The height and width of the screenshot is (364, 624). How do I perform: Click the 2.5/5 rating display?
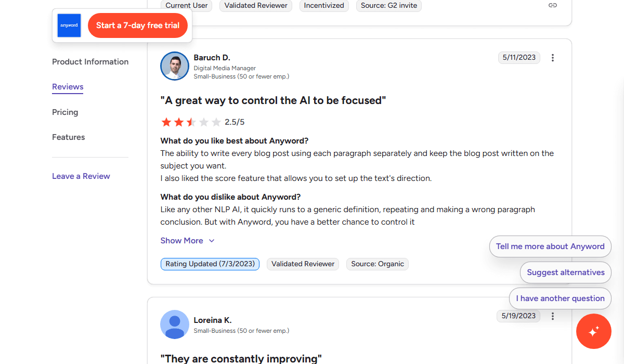pos(236,122)
